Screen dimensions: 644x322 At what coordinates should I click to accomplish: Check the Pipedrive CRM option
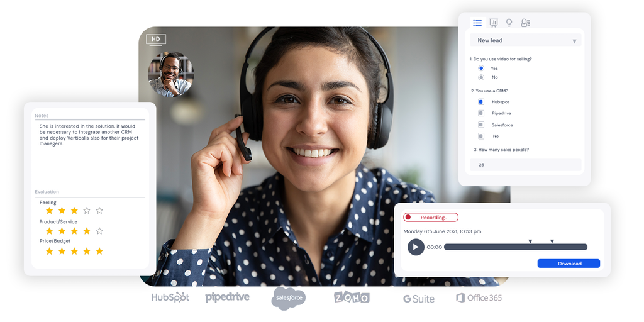(481, 113)
